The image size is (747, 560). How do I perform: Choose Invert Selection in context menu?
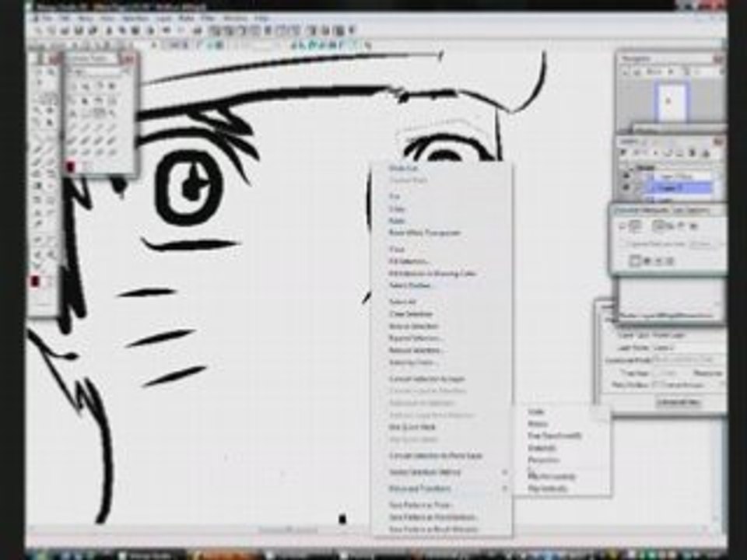click(413, 326)
